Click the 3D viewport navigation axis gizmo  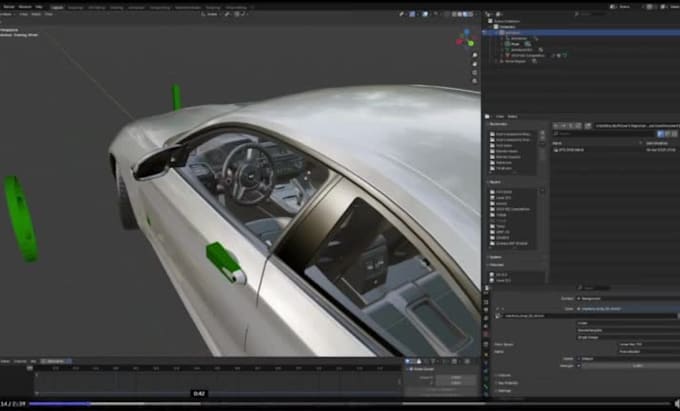tap(465, 38)
